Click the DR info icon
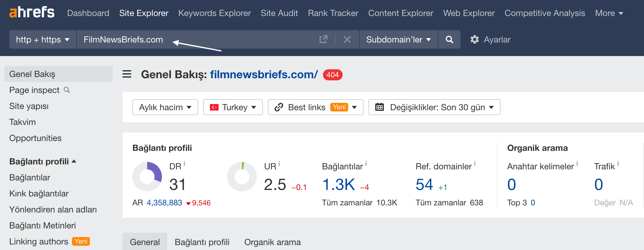Image resolution: width=644 pixels, height=250 pixels. click(184, 163)
